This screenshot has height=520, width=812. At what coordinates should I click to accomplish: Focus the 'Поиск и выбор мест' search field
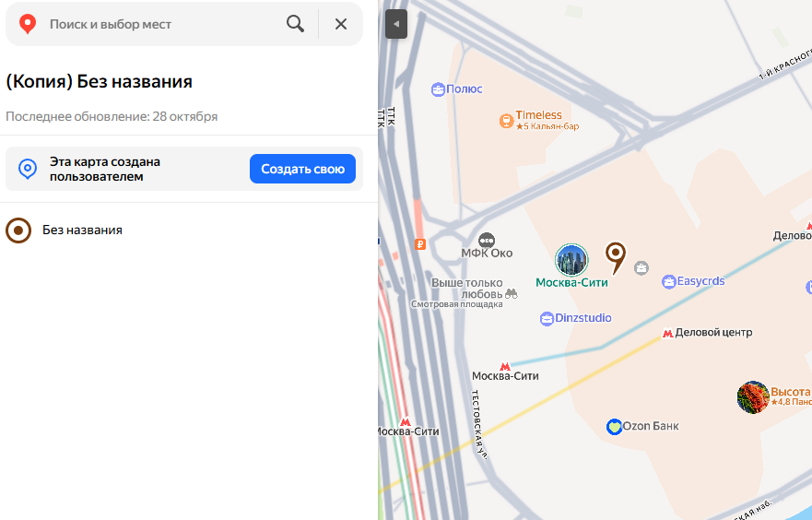(x=160, y=24)
